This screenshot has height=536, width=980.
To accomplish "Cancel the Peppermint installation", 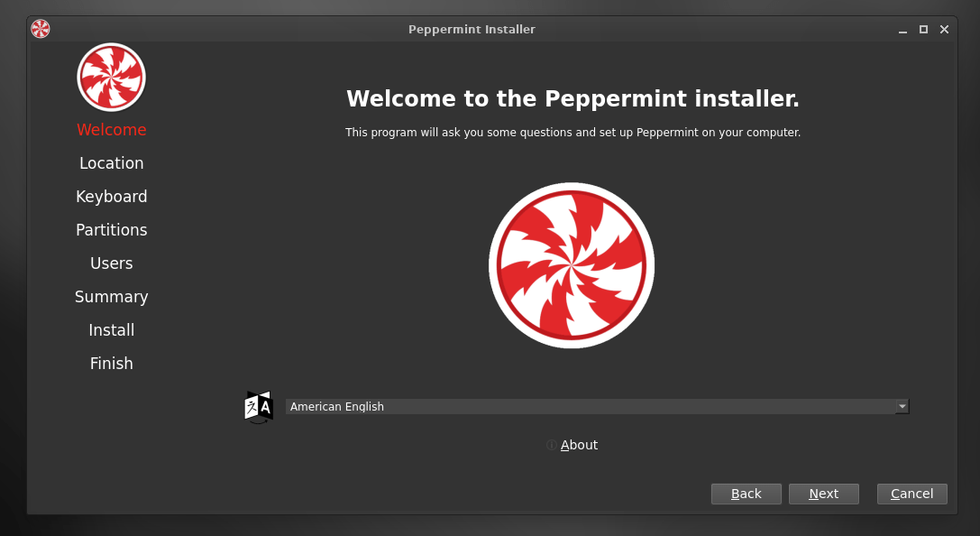I will 911,494.
